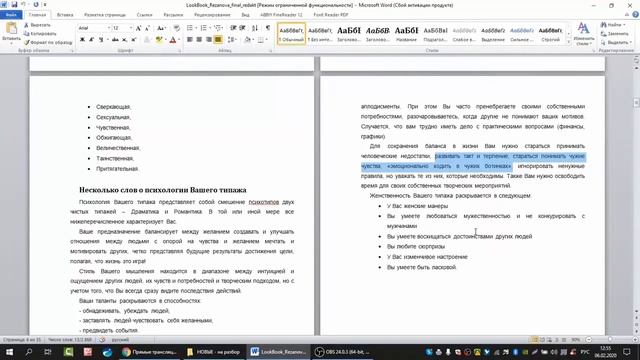This screenshot has width=640, height=360.
Task: Click the Grow Font icon
Action: pos(138,28)
